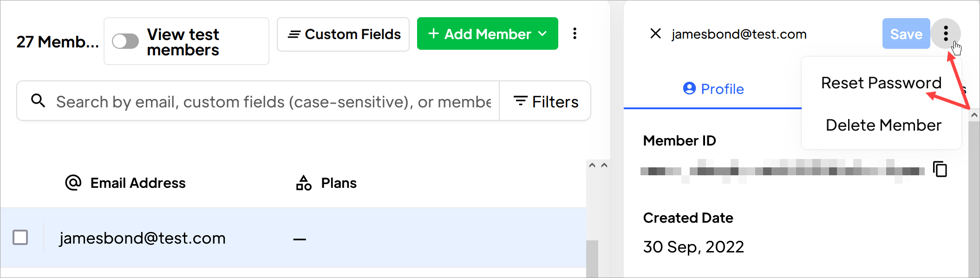Toggle View test members switch
The image size is (980, 278).
[x=125, y=41]
